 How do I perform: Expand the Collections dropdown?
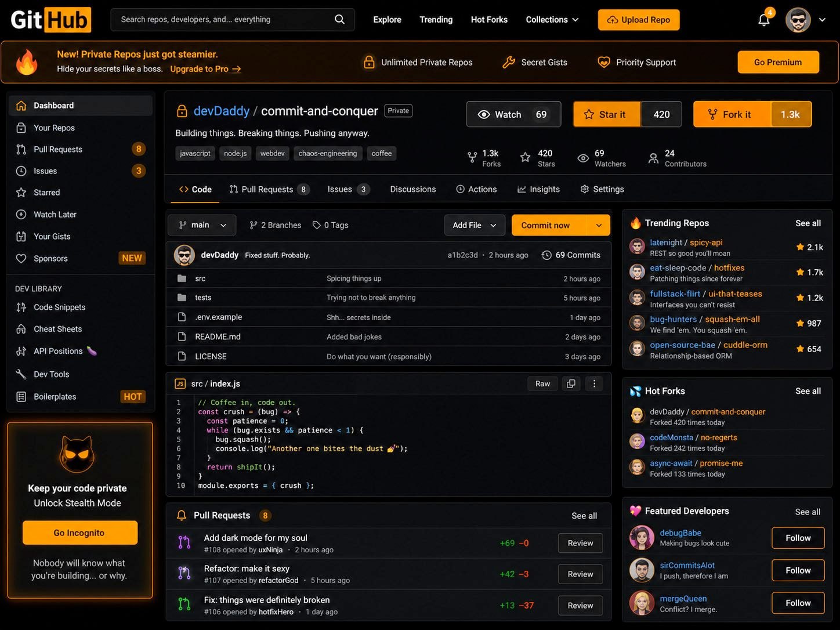(552, 20)
